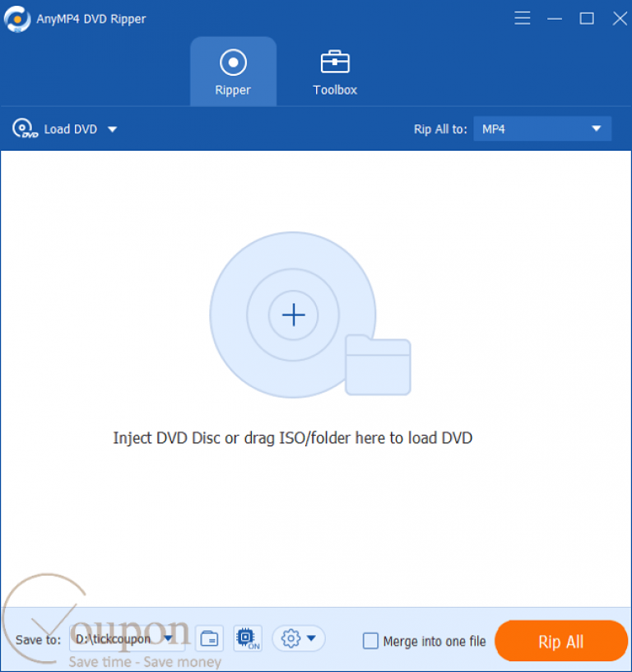Click the folder icon beside the disc graphic

coord(378,365)
